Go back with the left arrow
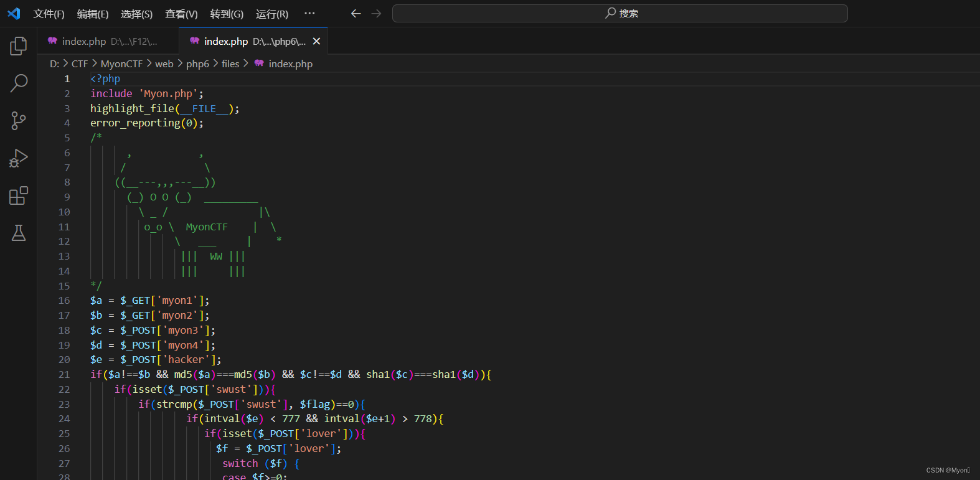This screenshot has height=480, width=980. [x=356, y=13]
